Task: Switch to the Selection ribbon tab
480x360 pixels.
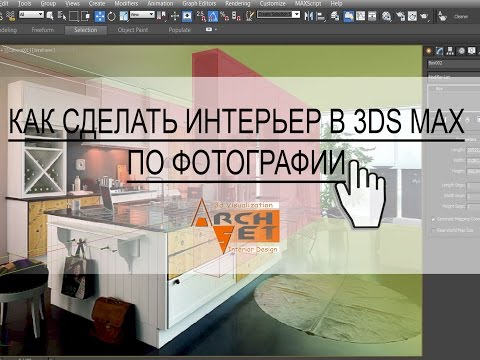Action: click(x=86, y=30)
